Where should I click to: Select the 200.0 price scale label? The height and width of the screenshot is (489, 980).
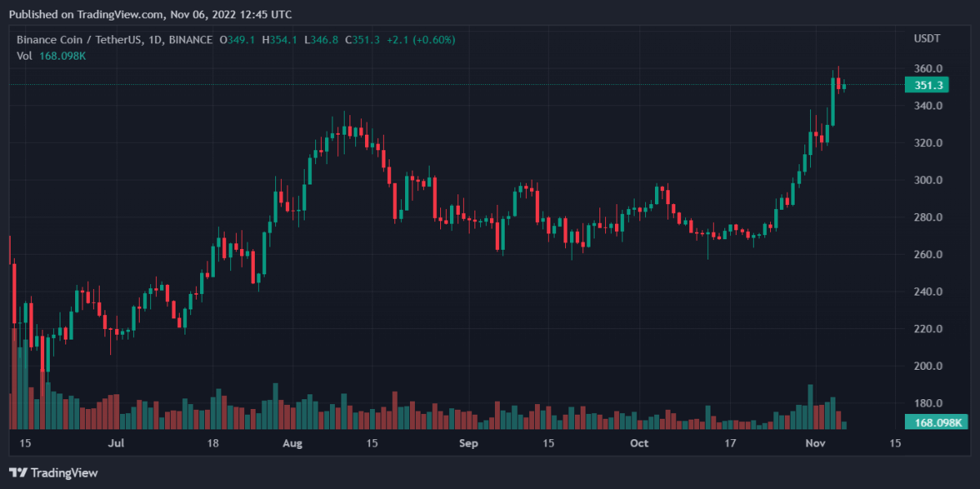coord(929,367)
